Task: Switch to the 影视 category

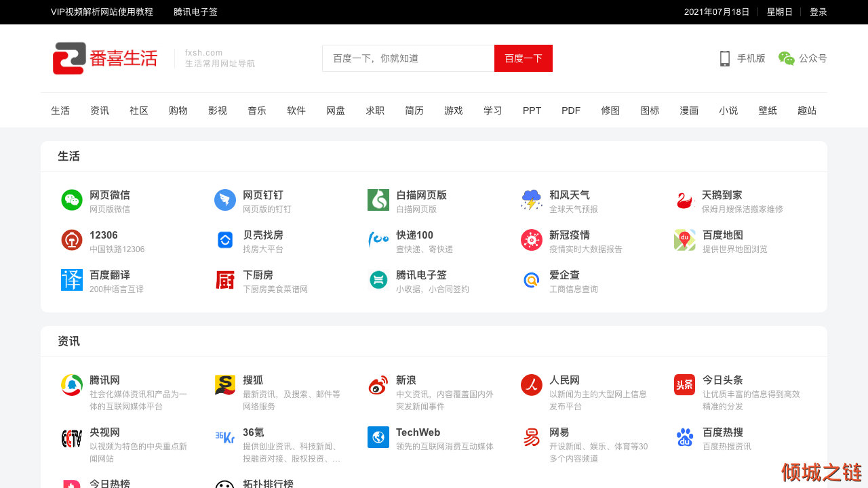Action: (218, 110)
